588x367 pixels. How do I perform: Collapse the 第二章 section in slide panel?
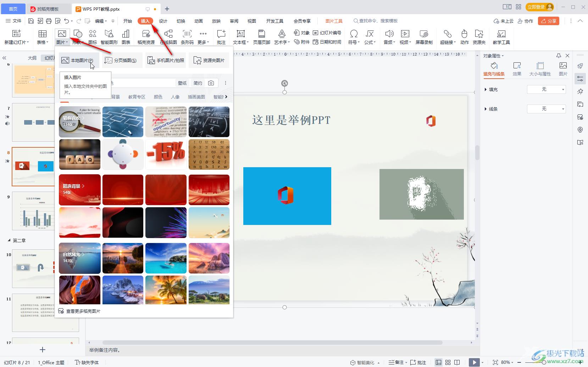pyautogui.click(x=9, y=241)
